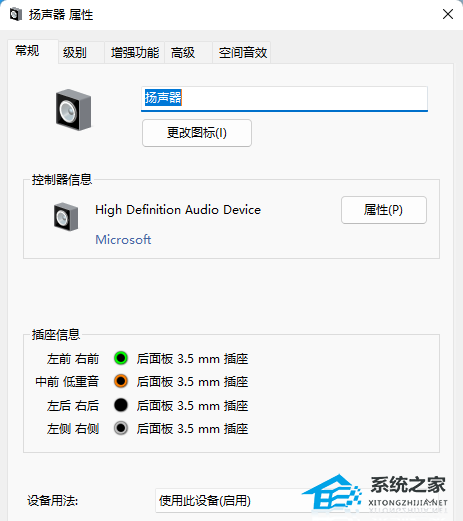Click the gray side left-right jack icon
463x521 pixels.
[x=121, y=428]
